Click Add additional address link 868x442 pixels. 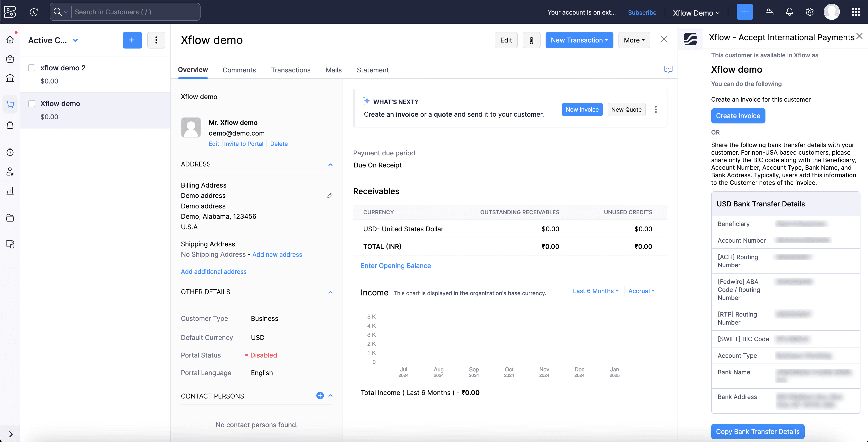point(214,272)
